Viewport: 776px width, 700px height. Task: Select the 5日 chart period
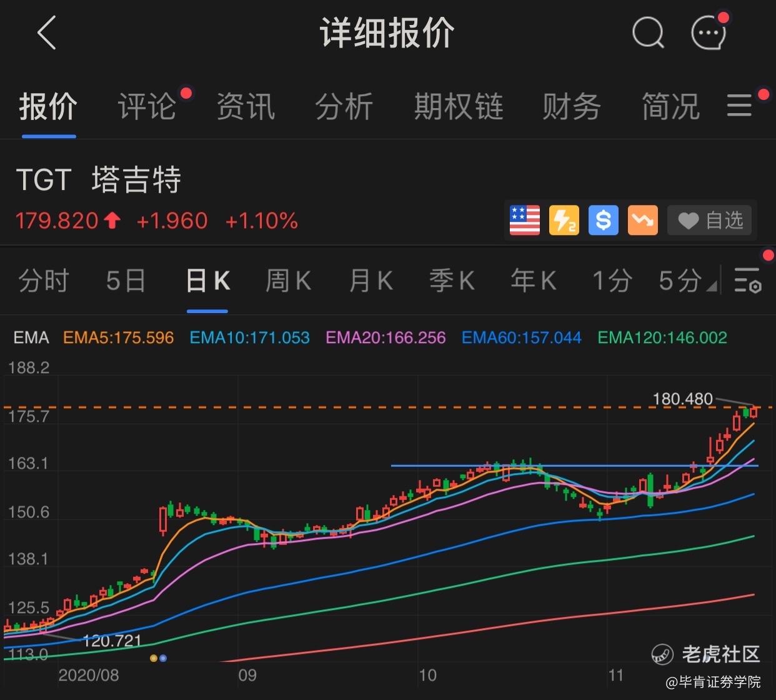(x=126, y=281)
